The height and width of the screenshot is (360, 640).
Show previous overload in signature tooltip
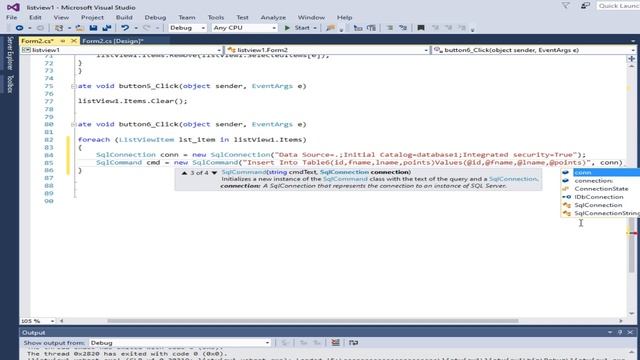184,173
